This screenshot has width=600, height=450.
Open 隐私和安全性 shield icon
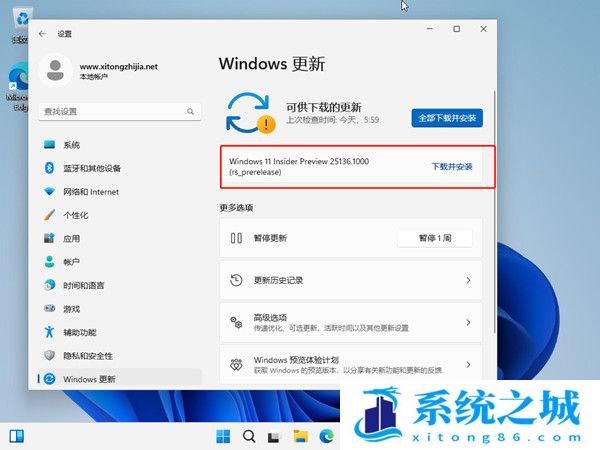coord(49,355)
